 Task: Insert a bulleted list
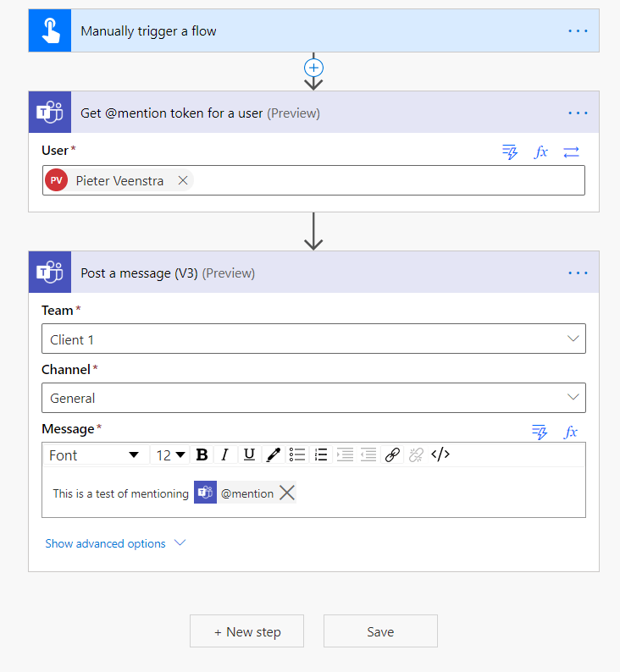297,454
